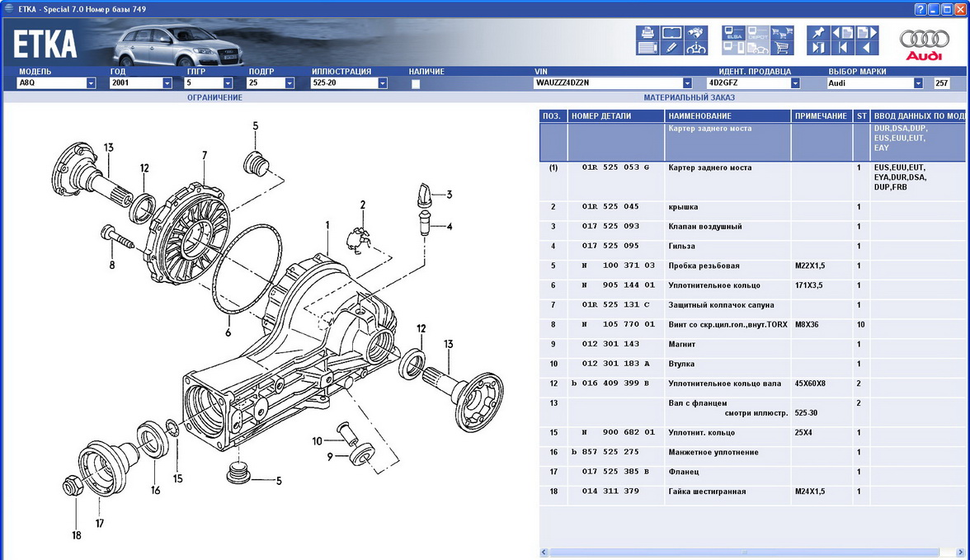Click the pushpin icon
This screenshot has height=560, width=970.
click(817, 33)
